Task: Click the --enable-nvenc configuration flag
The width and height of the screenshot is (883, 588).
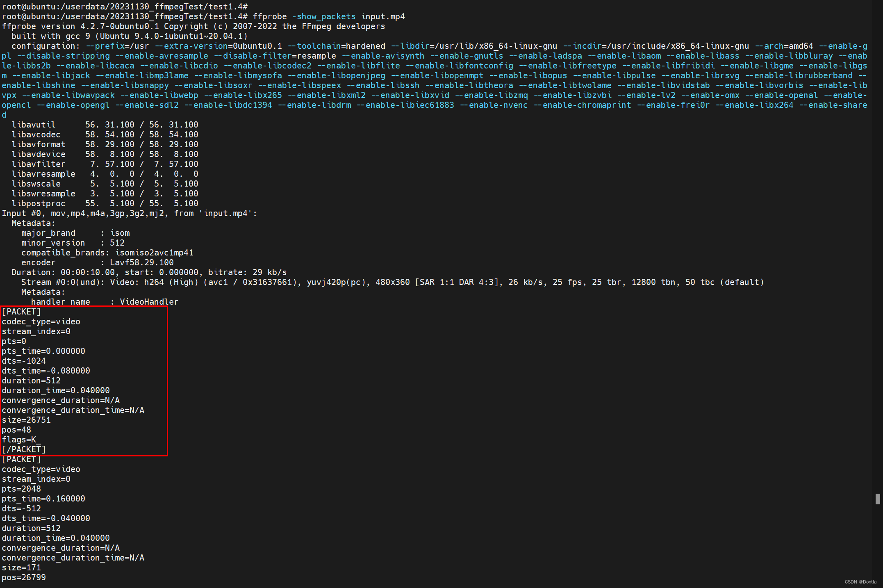Action: tap(494, 105)
